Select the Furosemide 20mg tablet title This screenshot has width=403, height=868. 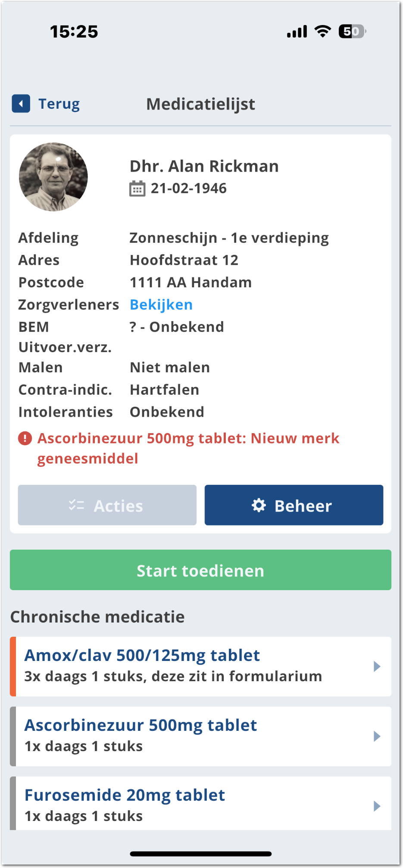tap(125, 795)
